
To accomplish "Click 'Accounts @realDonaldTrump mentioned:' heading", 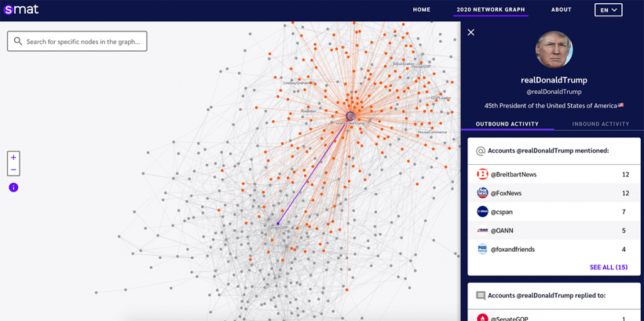I will pyautogui.click(x=548, y=151).
